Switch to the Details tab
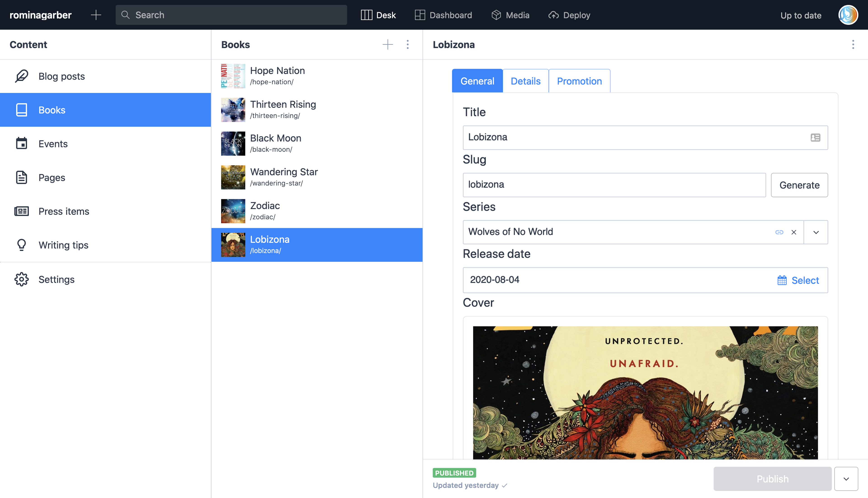 [x=525, y=81]
